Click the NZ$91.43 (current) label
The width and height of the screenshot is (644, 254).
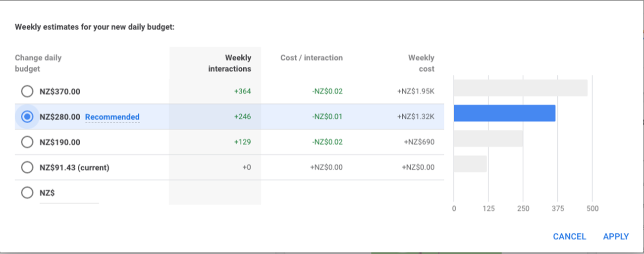74,167
